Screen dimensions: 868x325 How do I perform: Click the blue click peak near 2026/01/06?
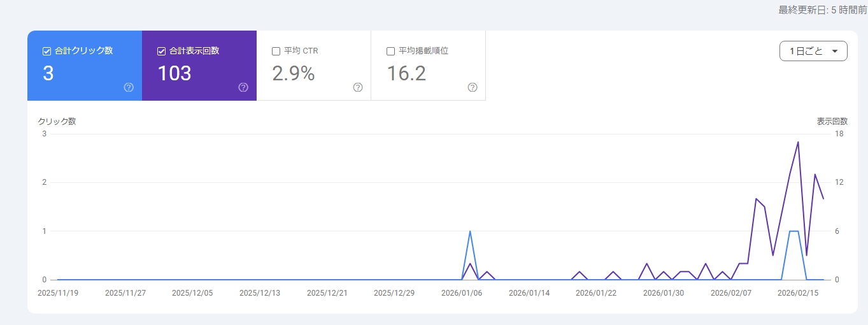point(470,231)
